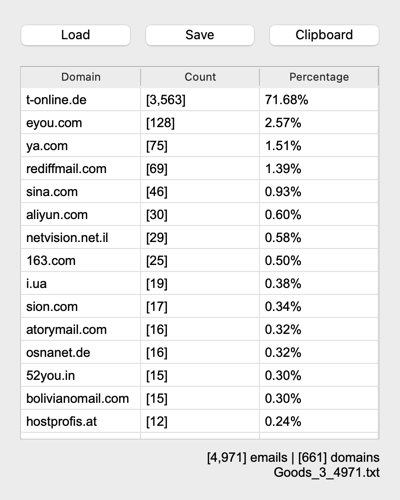Select the aliyun.com row
This screenshot has width=400, height=500.
(200, 215)
